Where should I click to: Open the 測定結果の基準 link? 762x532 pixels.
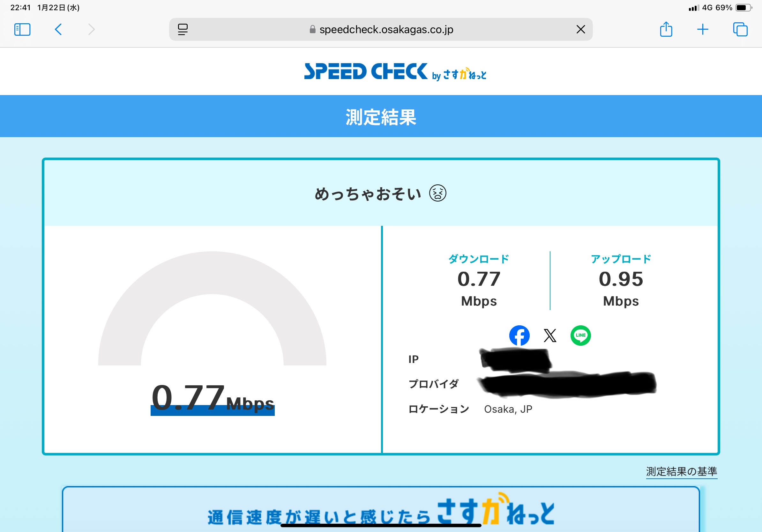(x=681, y=471)
